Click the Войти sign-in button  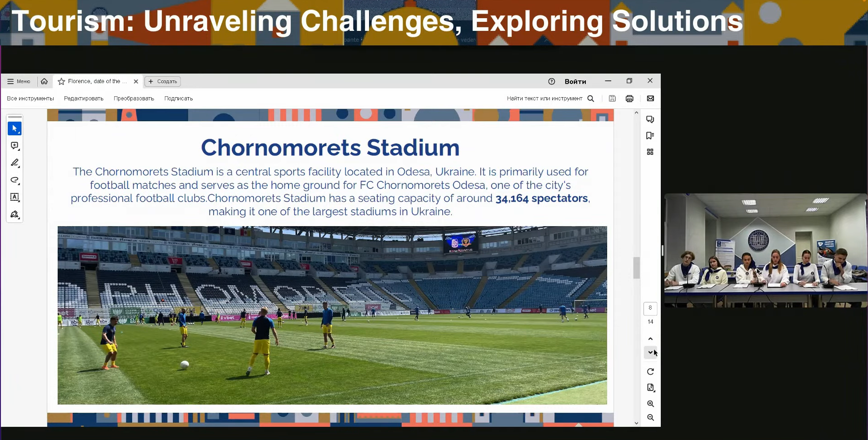click(575, 82)
